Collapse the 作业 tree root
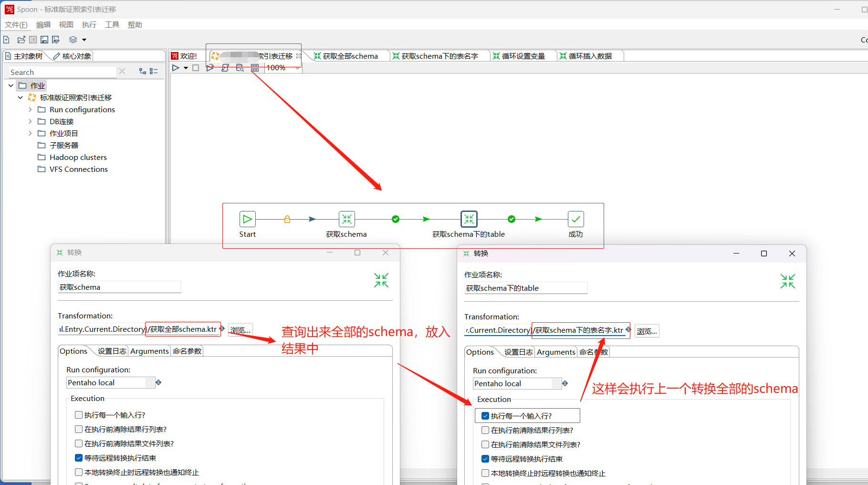 pos(11,85)
